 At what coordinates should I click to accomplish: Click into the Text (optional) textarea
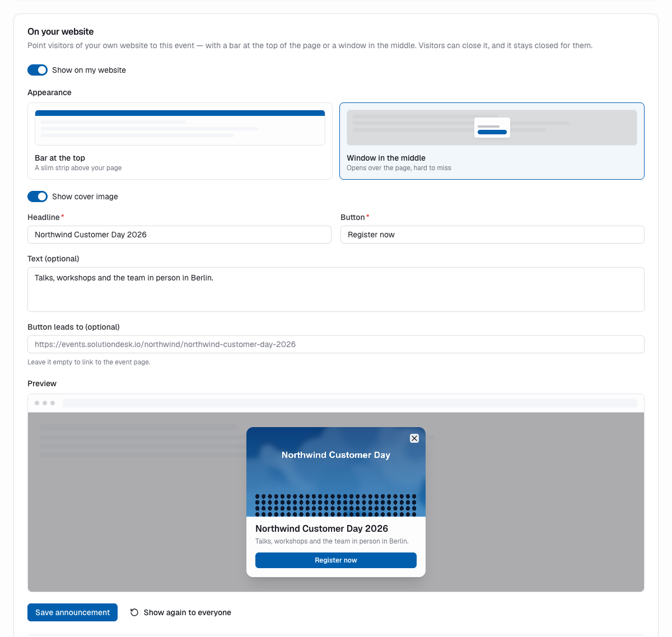pyautogui.click(x=336, y=289)
